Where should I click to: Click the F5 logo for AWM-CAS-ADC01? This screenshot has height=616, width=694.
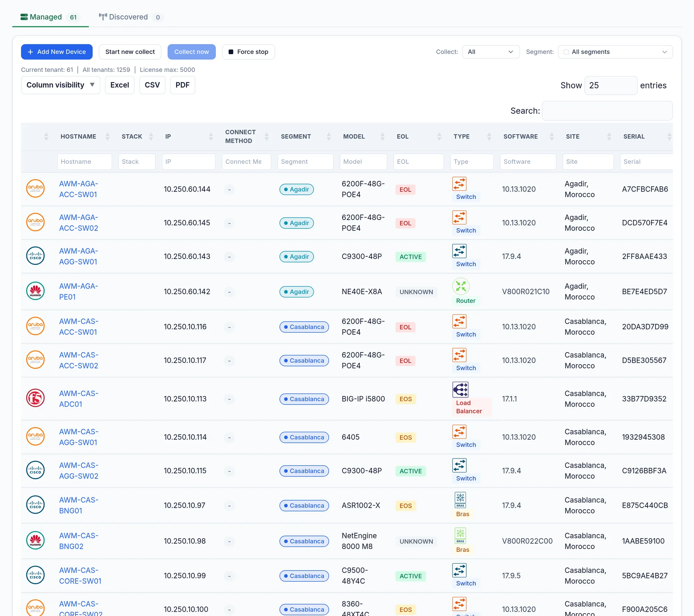35,398
